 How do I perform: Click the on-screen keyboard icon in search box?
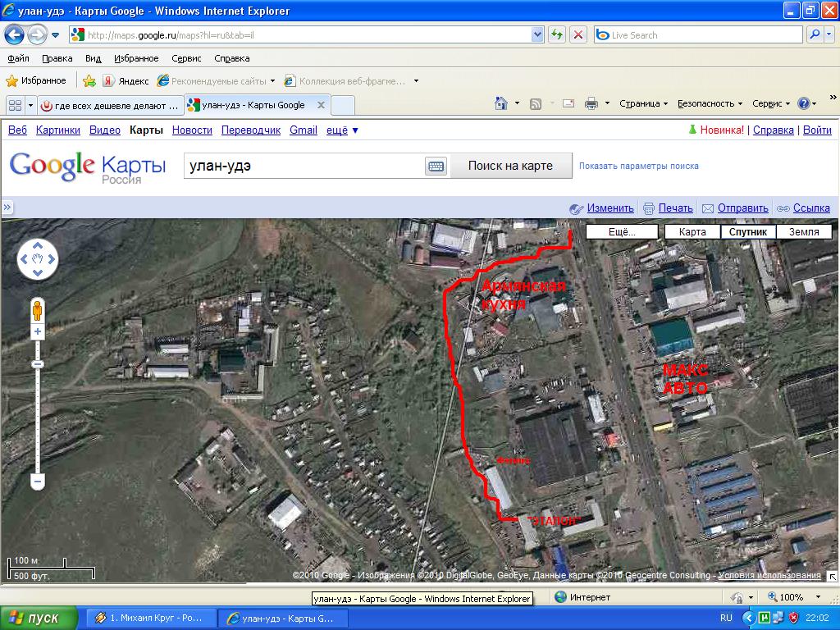point(436,166)
